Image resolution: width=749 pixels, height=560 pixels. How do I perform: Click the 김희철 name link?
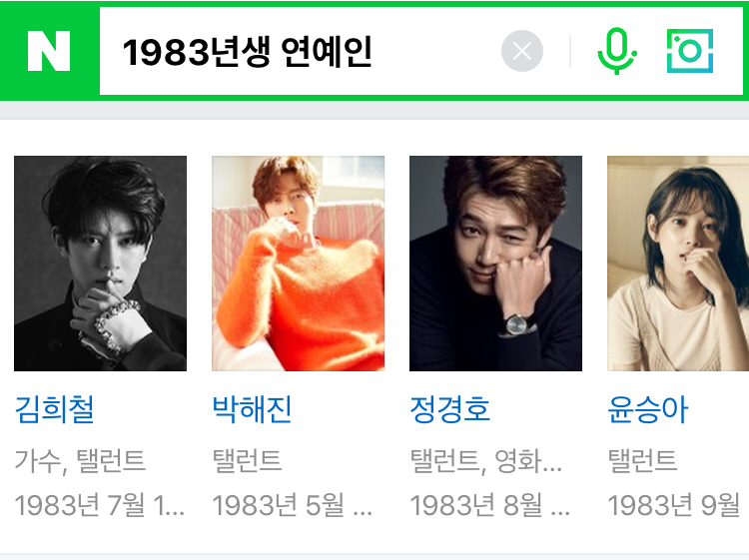point(55,409)
